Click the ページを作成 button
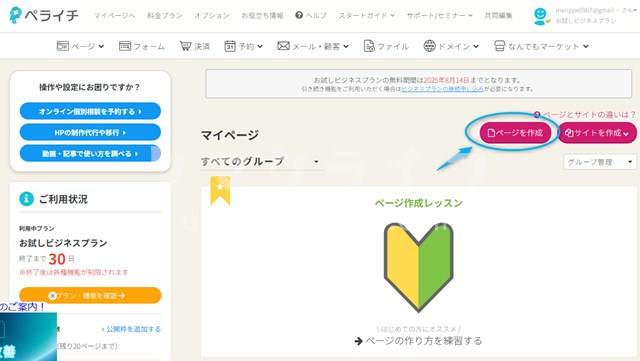This screenshot has height=361, width=640. point(515,133)
